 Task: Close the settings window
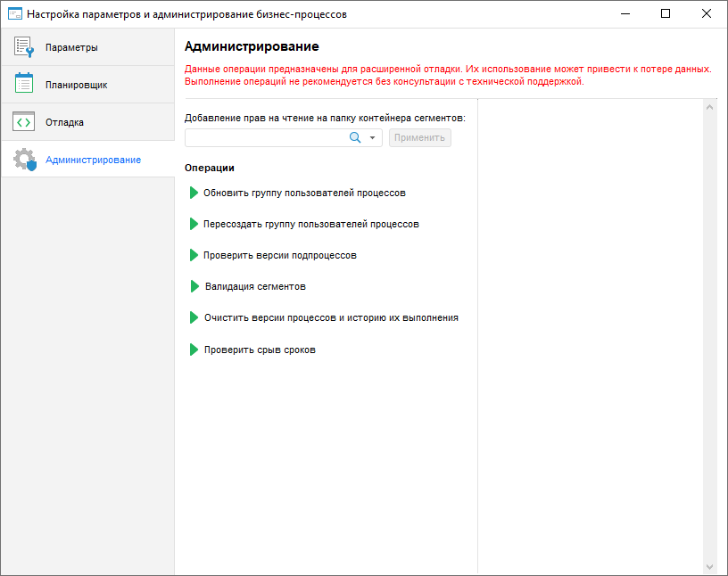point(707,13)
